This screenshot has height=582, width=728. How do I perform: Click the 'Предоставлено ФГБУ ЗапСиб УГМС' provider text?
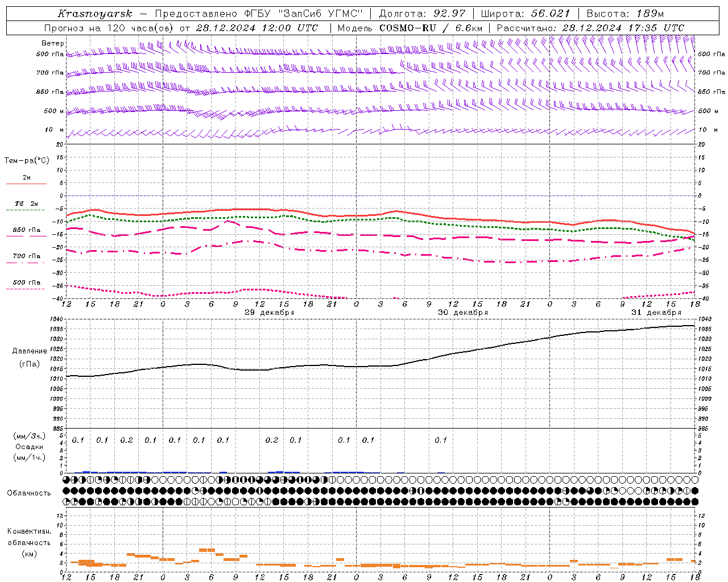pos(259,14)
